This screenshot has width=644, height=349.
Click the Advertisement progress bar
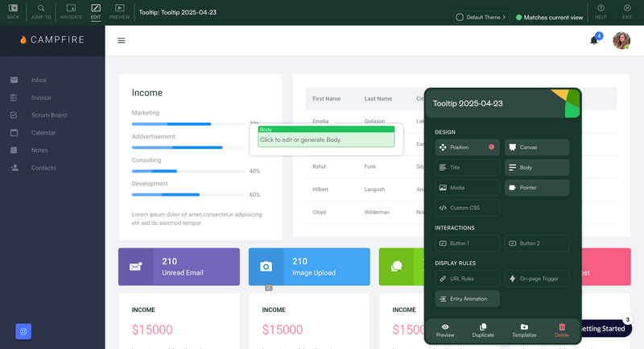click(188, 147)
